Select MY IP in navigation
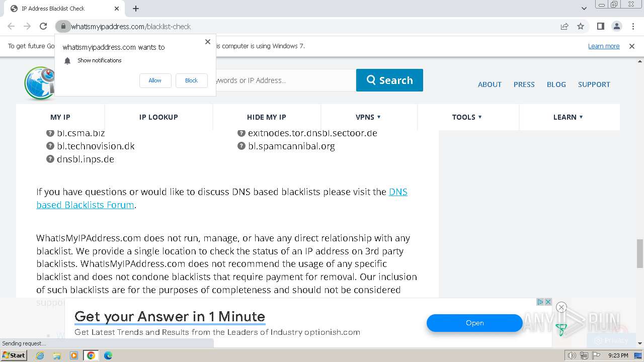 tap(60, 117)
